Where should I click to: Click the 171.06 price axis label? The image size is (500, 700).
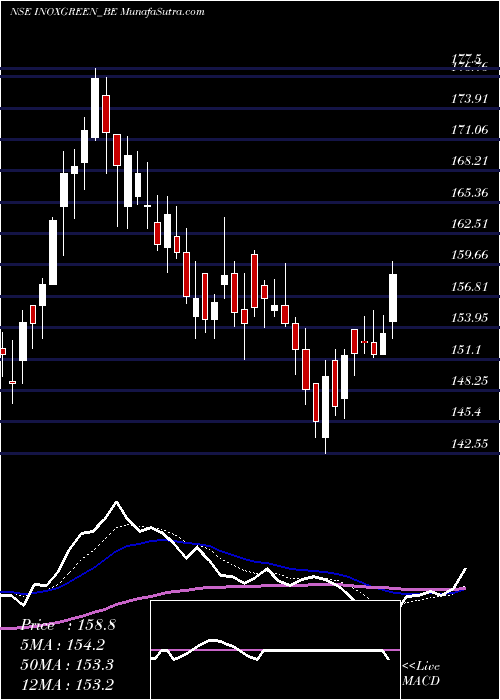470,130
